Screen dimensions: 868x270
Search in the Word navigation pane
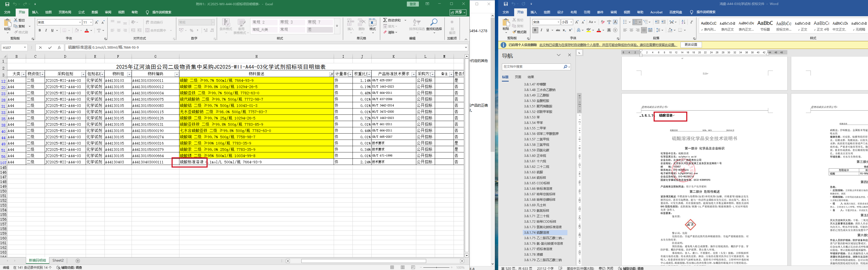click(565, 67)
